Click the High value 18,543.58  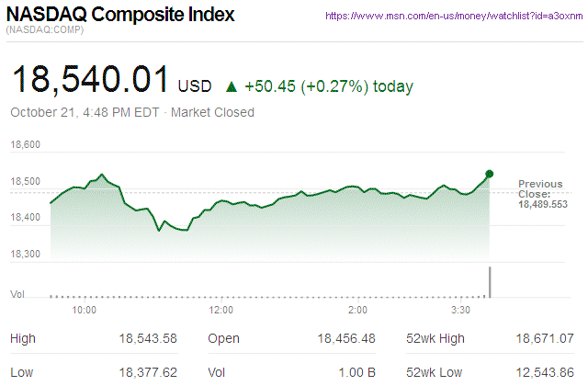[146, 339]
